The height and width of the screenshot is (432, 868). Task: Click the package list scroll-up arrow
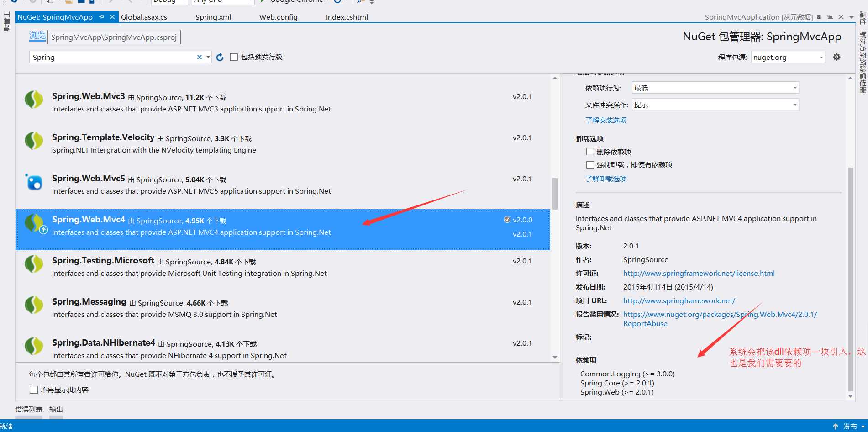[555, 79]
